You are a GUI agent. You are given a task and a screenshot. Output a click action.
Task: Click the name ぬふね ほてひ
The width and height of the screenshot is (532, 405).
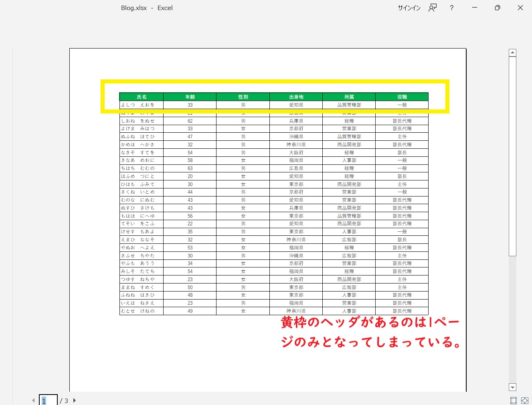pos(138,137)
